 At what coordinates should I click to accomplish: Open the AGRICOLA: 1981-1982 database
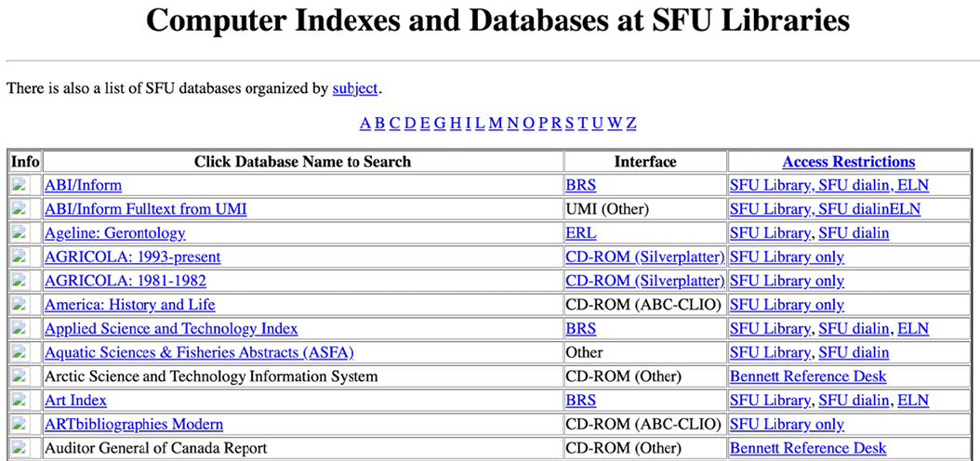(x=125, y=281)
